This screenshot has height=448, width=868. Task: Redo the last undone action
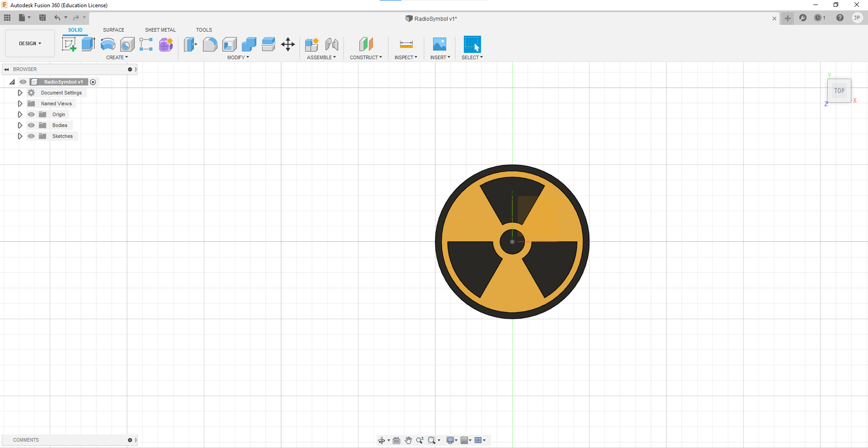pos(76,18)
